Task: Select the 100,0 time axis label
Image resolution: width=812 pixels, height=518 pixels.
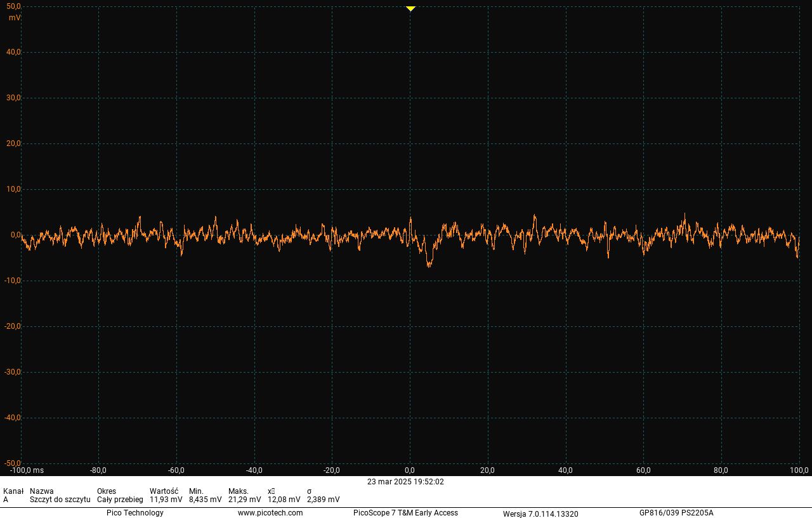Action: click(x=799, y=470)
